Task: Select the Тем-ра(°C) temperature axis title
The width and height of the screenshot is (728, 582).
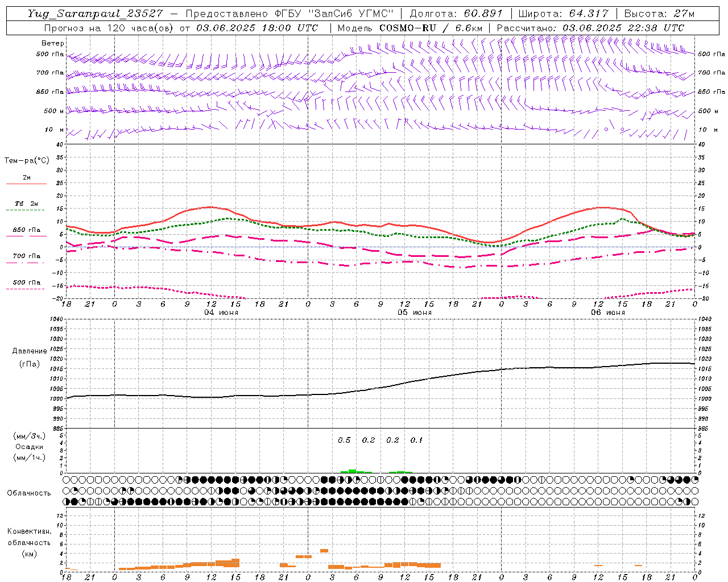Action: point(27,161)
